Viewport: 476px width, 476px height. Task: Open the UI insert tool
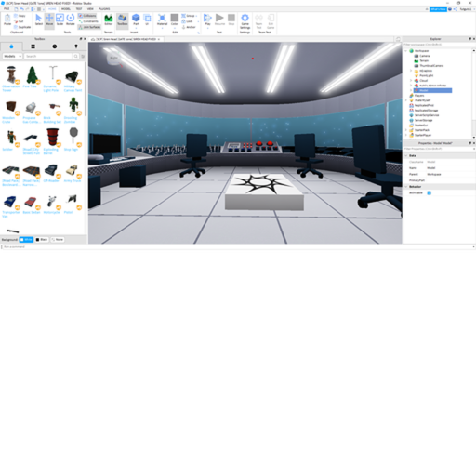147,20
